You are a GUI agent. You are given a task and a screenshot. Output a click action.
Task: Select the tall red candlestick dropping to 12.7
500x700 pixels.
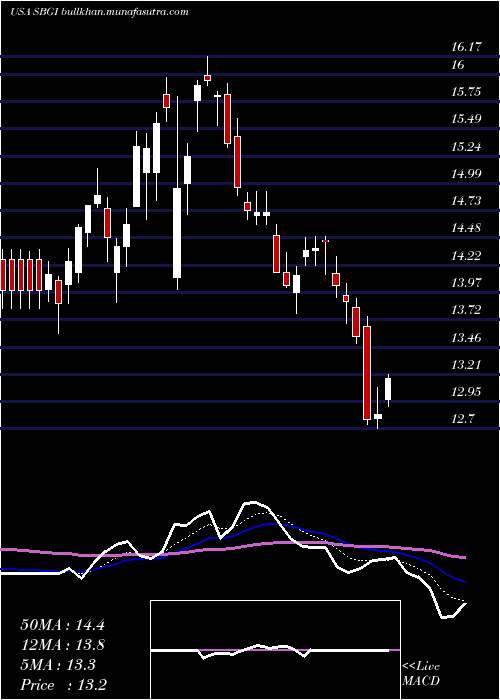coord(367,370)
